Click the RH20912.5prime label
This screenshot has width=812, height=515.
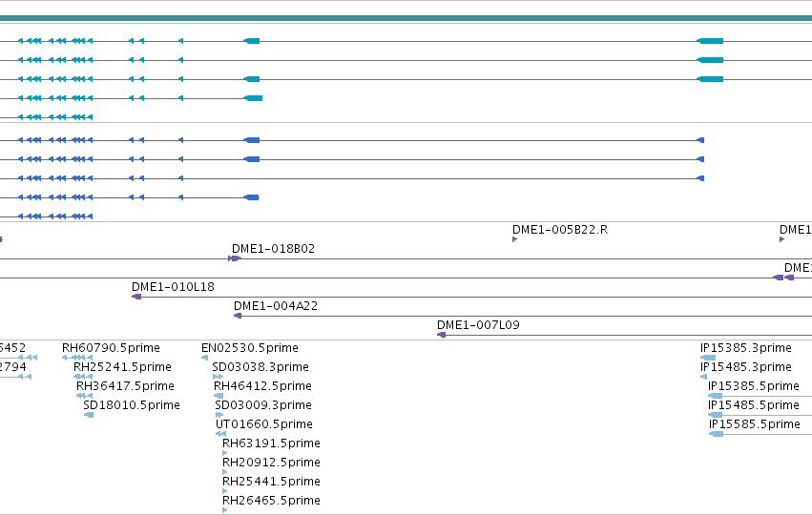click(271, 463)
